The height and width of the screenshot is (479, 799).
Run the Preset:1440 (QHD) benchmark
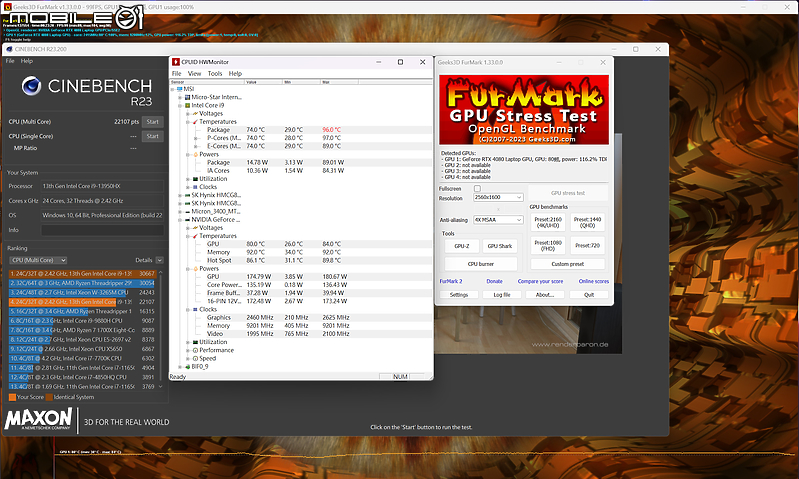click(x=587, y=222)
